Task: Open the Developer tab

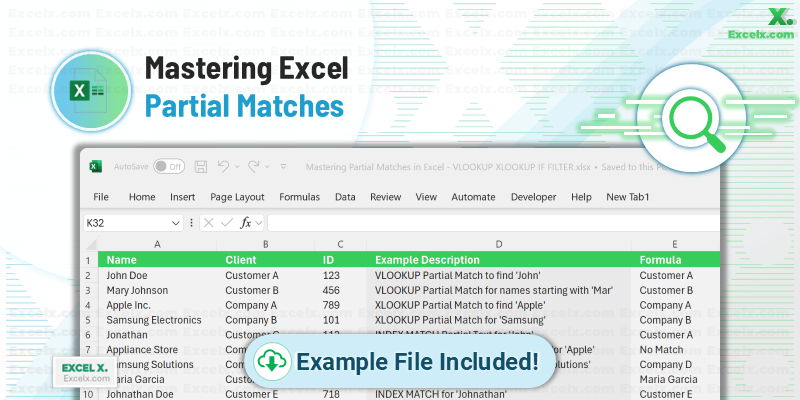Action: tap(534, 197)
